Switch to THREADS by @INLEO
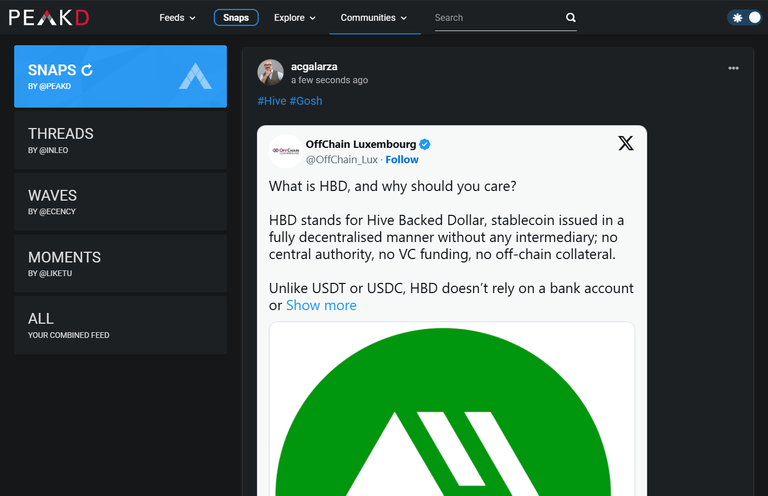Image resolution: width=768 pixels, height=496 pixels. [x=120, y=141]
